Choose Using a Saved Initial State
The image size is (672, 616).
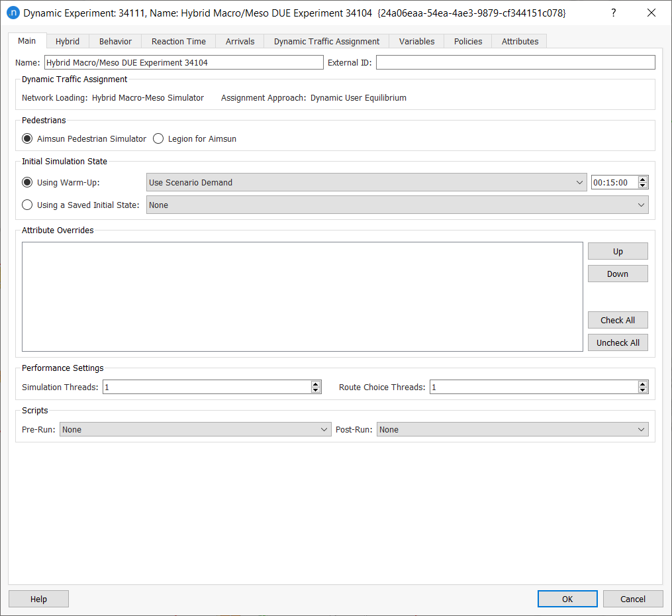point(27,205)
